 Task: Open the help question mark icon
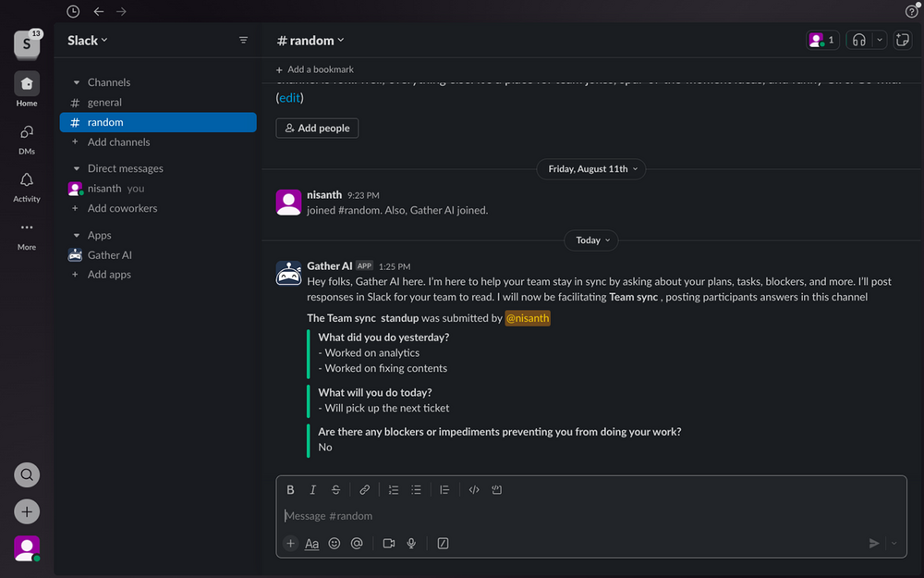pos(911,11)
